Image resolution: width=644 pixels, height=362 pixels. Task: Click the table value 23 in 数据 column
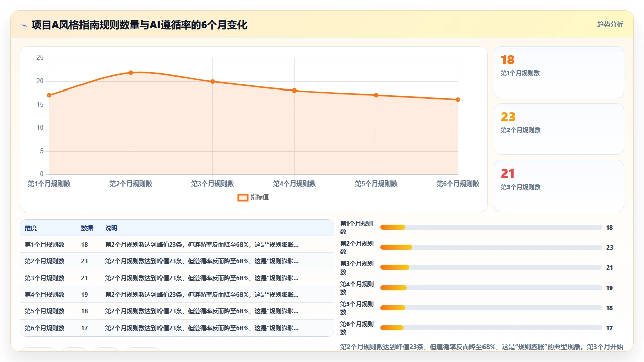[84, 261]
